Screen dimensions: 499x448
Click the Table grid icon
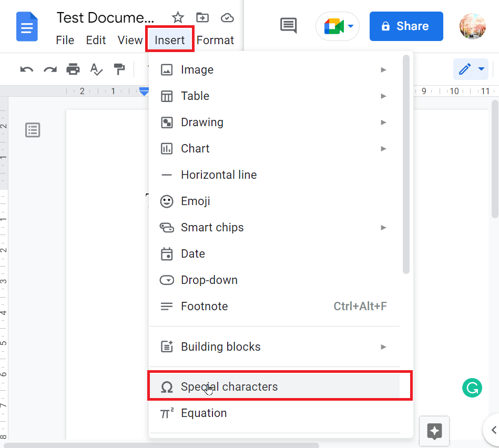pos(167,96)
